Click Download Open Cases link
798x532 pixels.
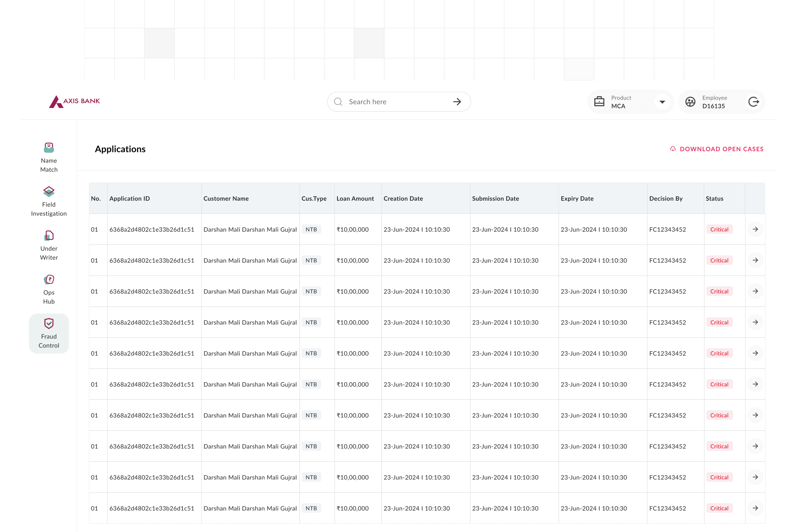coord(721,149)
